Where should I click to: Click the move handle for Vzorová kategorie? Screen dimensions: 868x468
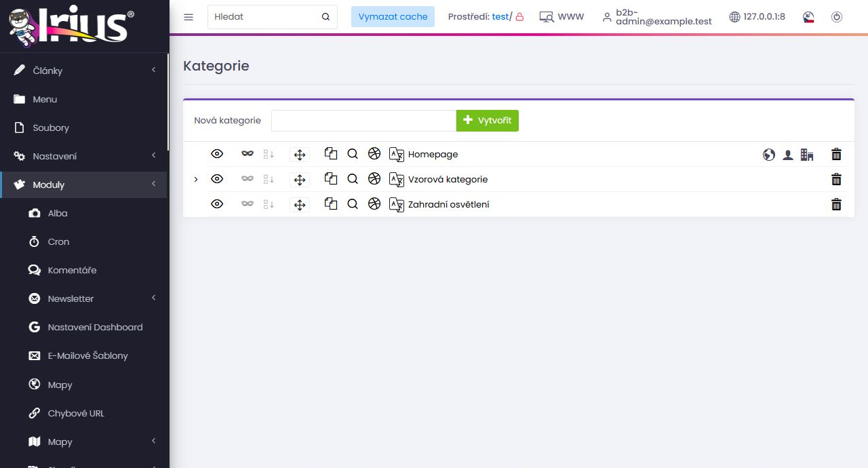(300, 180)
